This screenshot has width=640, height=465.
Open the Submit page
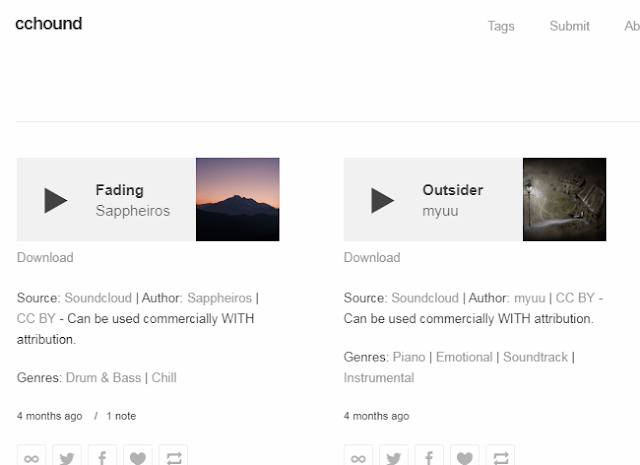click(569, 26)
